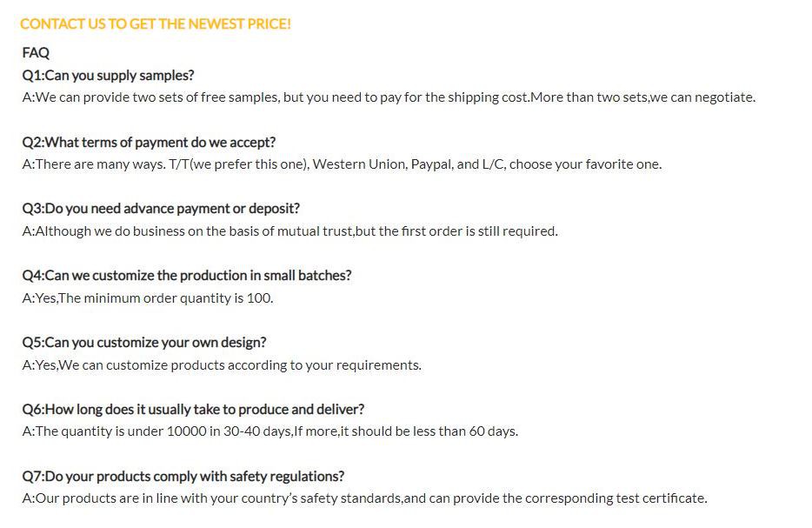Select the Q1 question about supplying samples
Image resolution: width=812 pixels, height=528 pixels.
pyautogui.click(x=108, y=75)
